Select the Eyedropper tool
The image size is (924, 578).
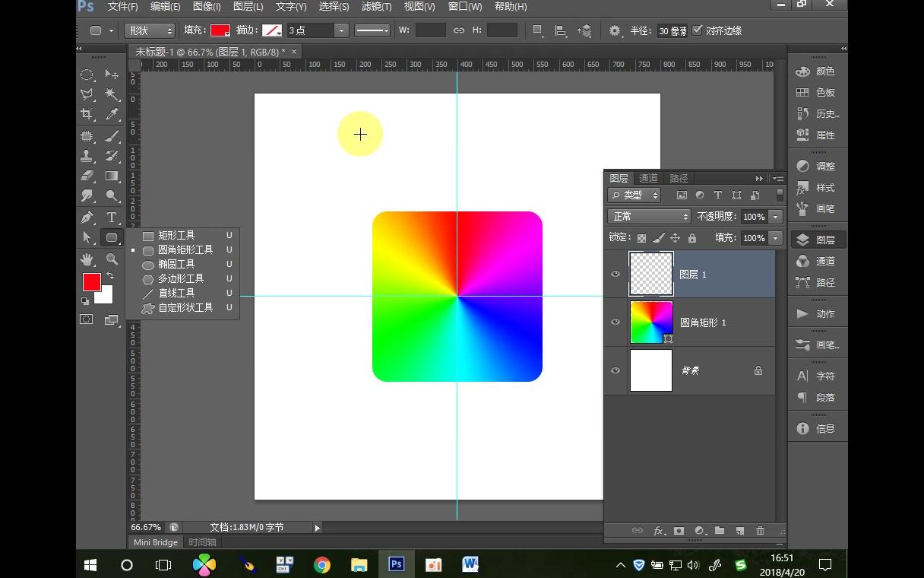click(112, 114)
